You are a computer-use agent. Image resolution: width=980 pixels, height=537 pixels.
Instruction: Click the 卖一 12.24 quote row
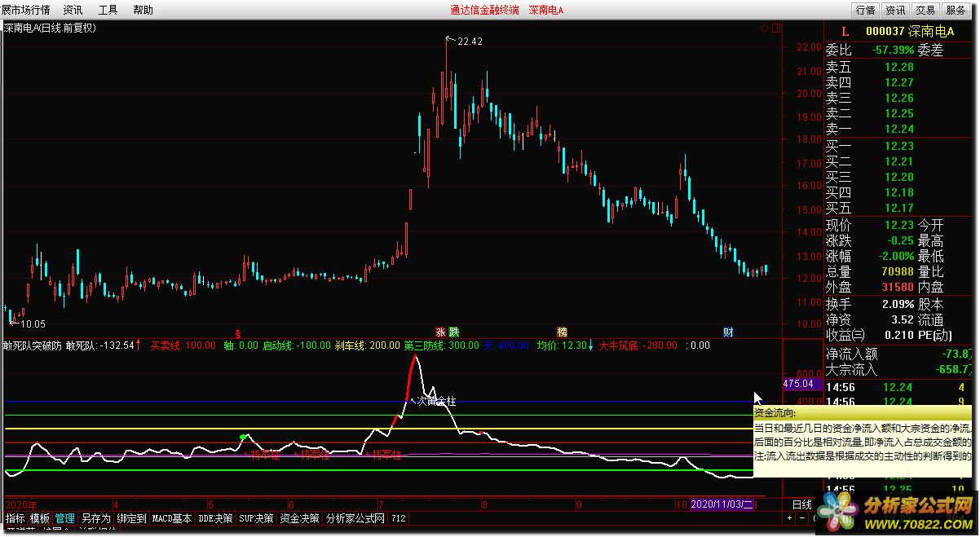pos(897,129)
